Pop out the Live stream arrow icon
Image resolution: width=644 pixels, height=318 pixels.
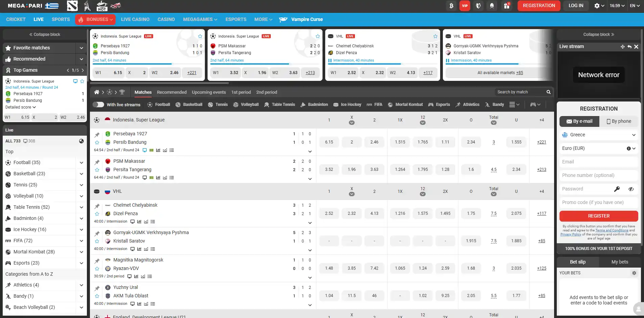point(629,47)
